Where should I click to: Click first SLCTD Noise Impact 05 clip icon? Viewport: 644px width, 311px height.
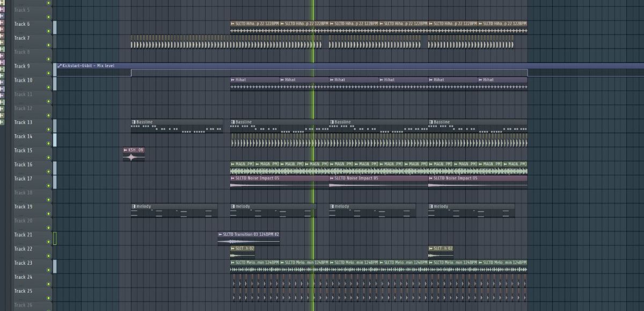tap(233, 178)
